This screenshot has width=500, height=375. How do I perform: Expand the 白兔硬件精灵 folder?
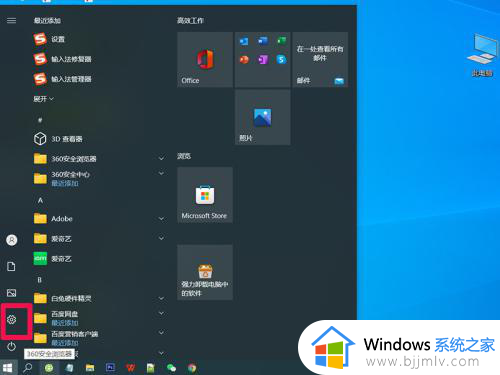tap(99, 298)
